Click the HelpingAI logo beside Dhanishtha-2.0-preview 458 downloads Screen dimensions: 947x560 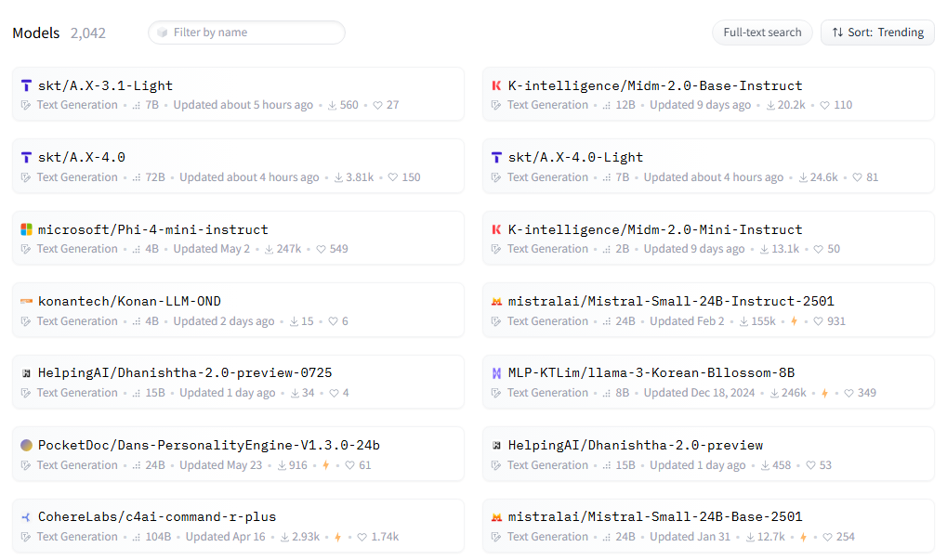click(496, 446)
